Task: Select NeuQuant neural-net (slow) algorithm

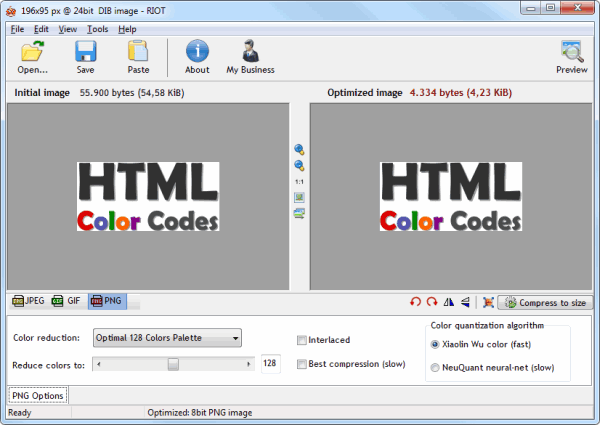Action: pos(435,368)
